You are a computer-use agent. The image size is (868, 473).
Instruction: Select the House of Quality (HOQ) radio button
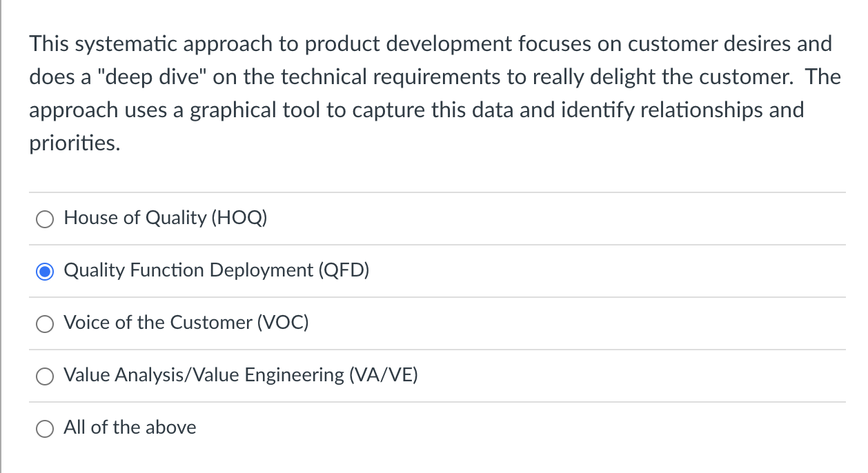pos(44,219)
